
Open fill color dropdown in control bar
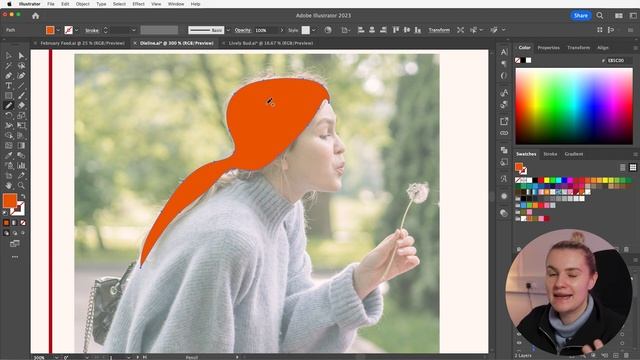58,30
